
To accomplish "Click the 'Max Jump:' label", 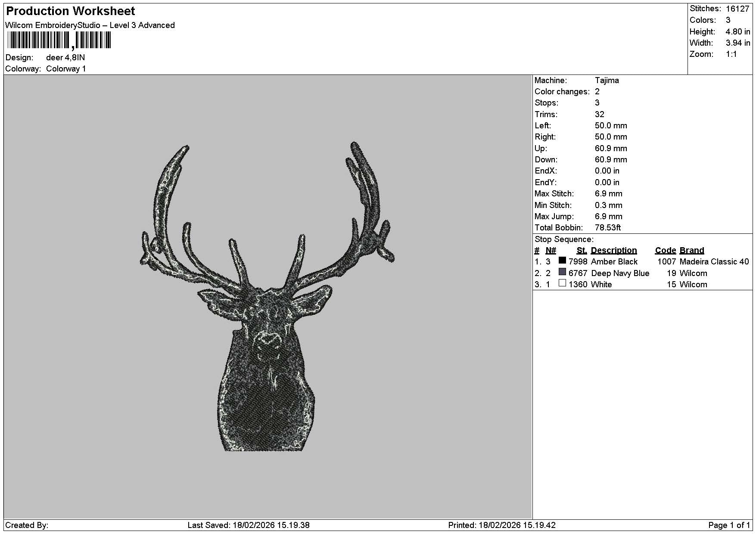I will tap(554, 217).
